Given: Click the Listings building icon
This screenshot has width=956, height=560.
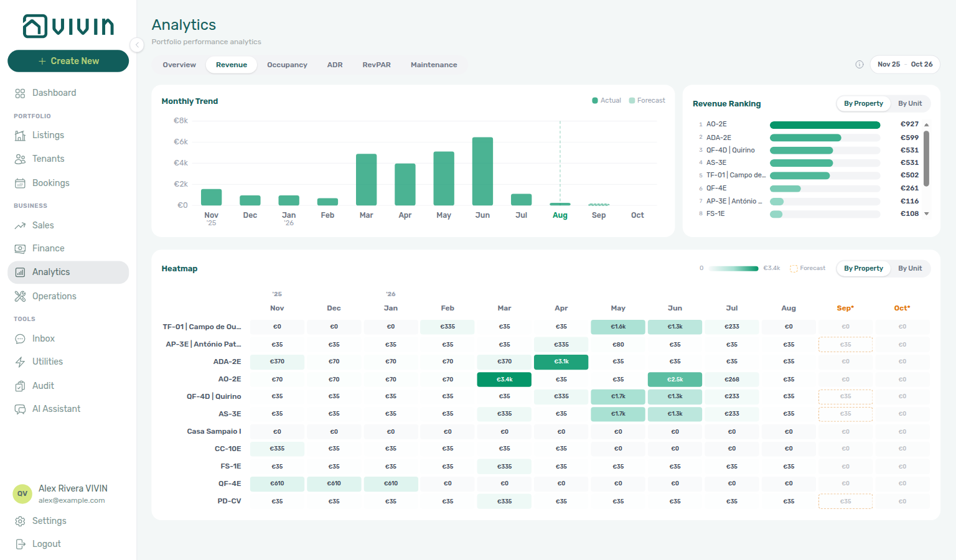Looking at the screenshot, I should pyautogui.click(x=20, y=136).
